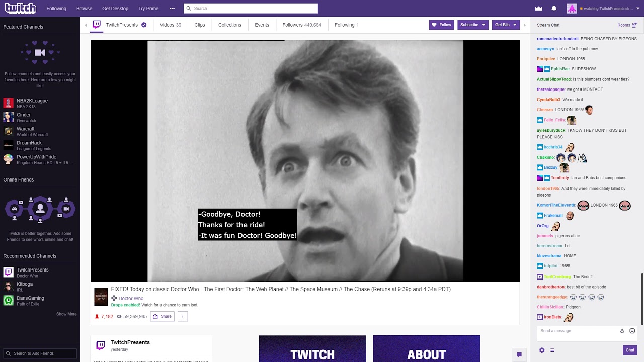Open Cinder featured channel avatar
This screenshot has width=644, height=362.
[8, 117]
